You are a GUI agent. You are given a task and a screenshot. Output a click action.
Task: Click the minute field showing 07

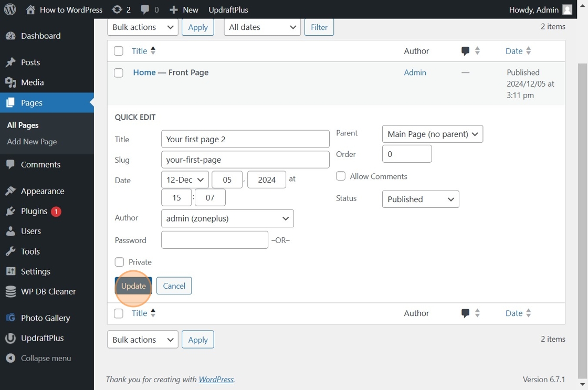pyautogui.click(x=210, y=198)
